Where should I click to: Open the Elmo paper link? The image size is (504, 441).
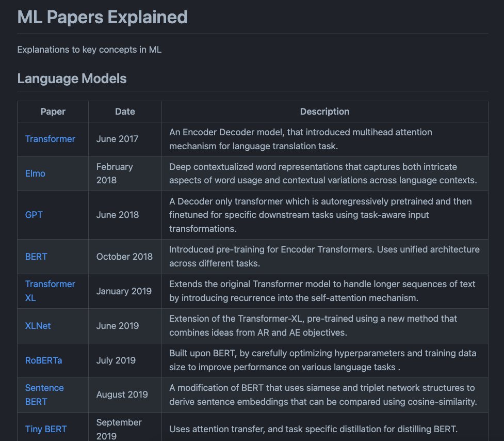tap(35, 174)
